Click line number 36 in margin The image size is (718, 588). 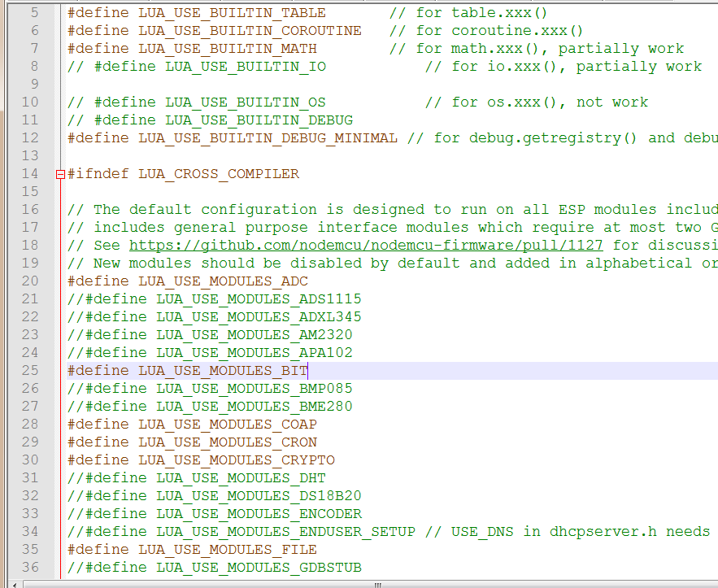30,567
